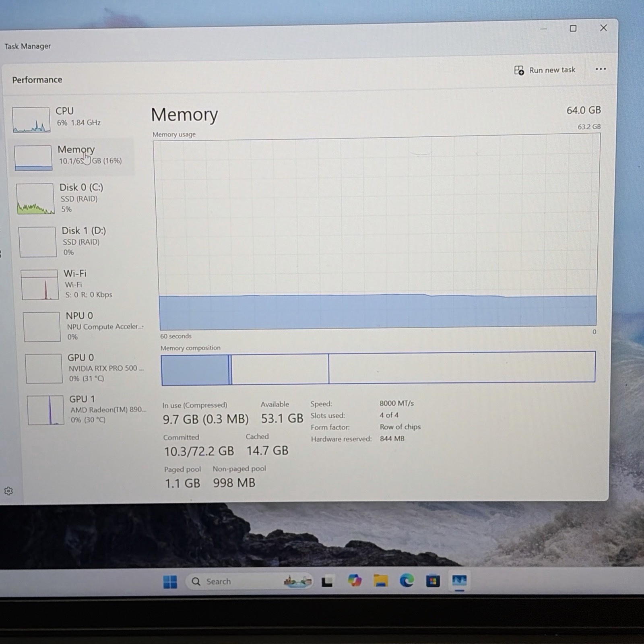Image resolution: width=644 pixels, height=644 pixels.
Task: Launch Microsoft Edge from the taskbar
Action: (407, 580)
